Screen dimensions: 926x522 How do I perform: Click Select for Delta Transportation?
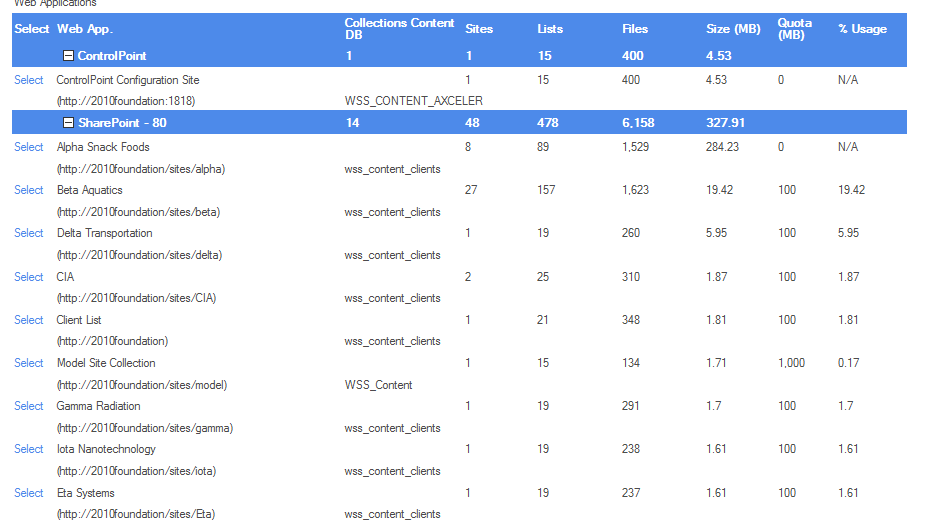pos(29,233)
